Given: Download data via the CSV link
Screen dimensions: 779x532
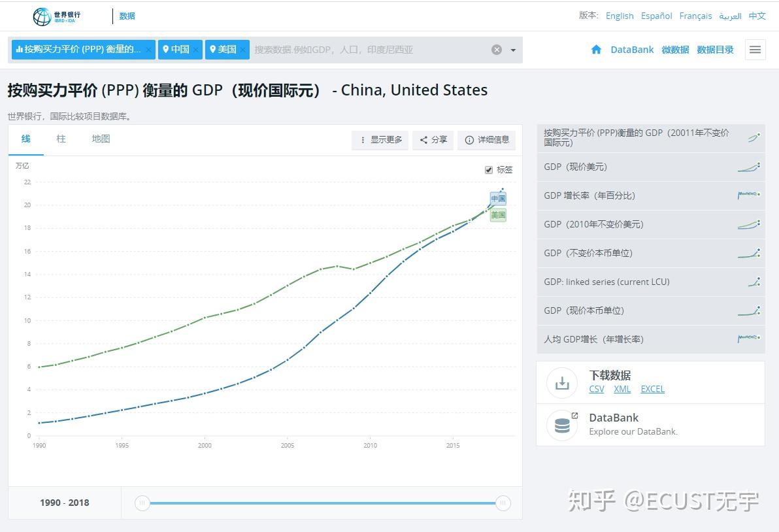Looking at the screenshot, I should [597, 389].
